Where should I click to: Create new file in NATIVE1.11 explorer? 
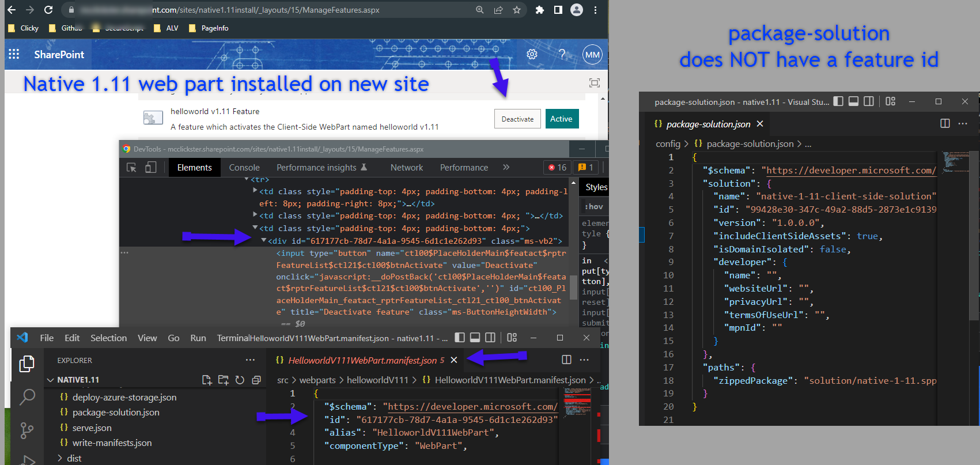point(207,380)
